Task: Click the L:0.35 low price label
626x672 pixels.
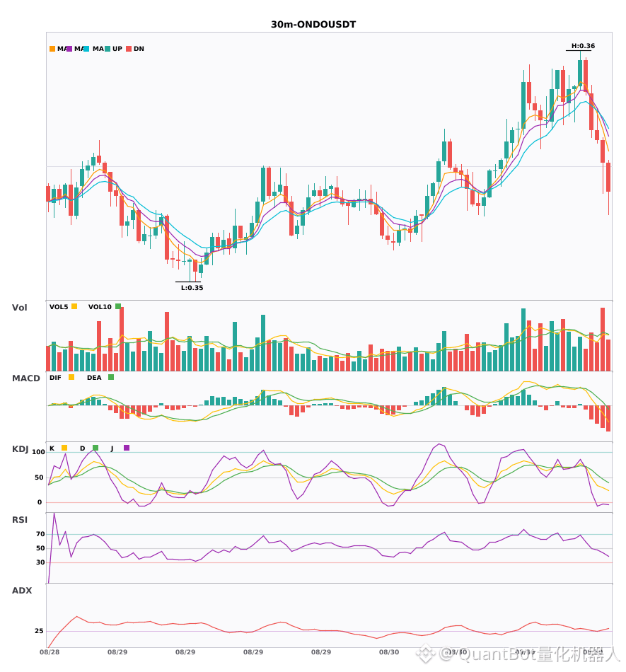Action: (x=192, y=288)
